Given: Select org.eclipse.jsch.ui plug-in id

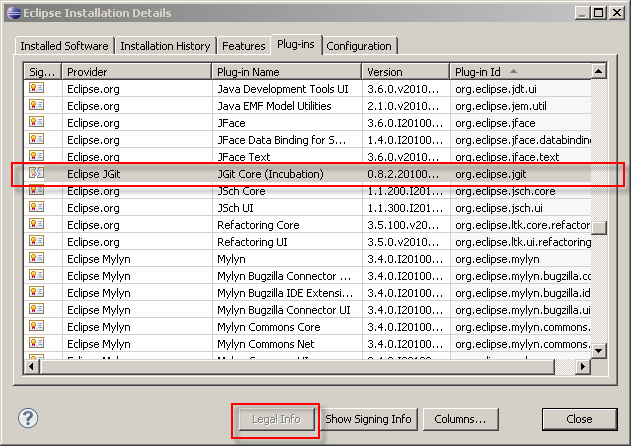Looking at the screenshot, I should (x=499, y=208).
